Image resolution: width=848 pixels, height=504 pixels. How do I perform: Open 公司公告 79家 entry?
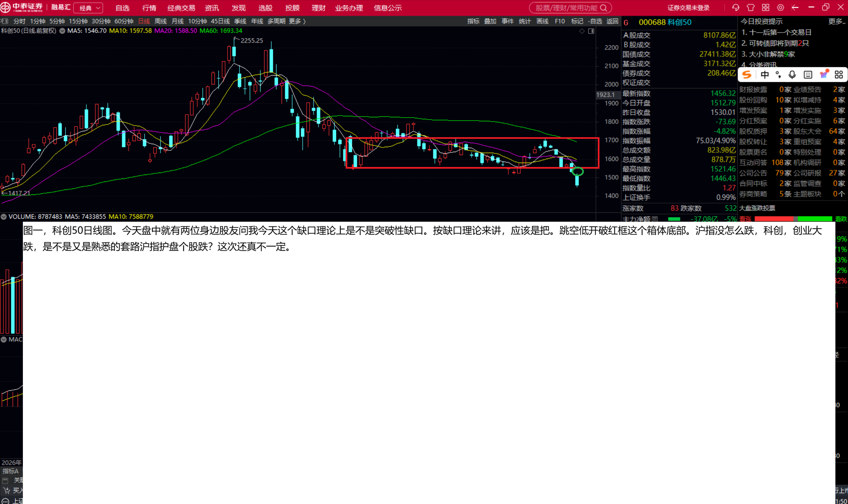(x=765, y=173)
